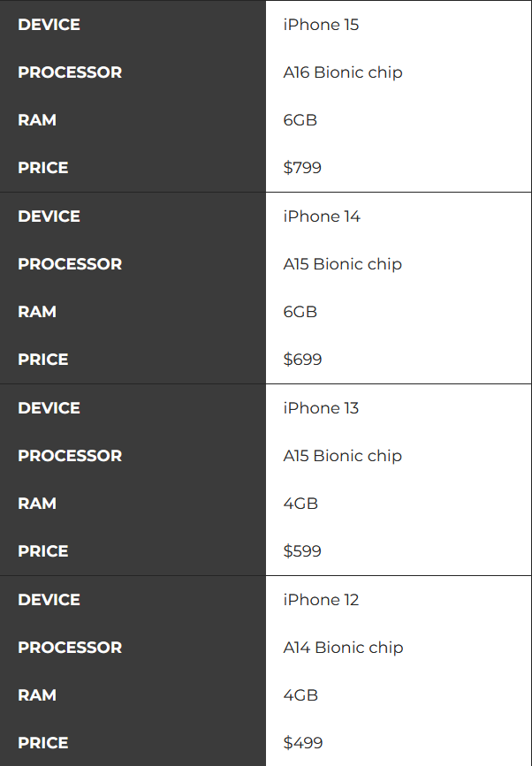Select the 6GB RAM value for iPhone 14
Viewport: 532px width, 766px height.
tap(300, 312)
